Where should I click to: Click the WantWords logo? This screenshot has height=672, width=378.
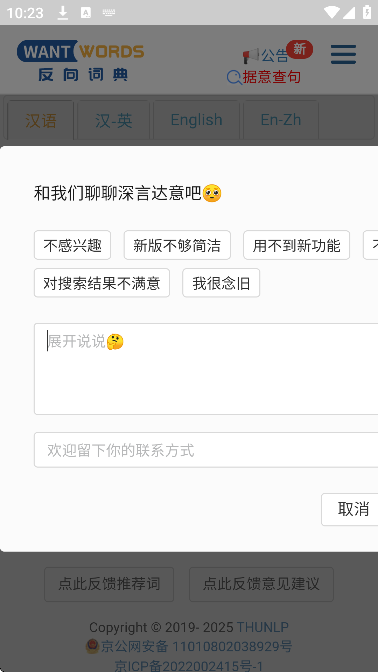click(x=81, y=60)
